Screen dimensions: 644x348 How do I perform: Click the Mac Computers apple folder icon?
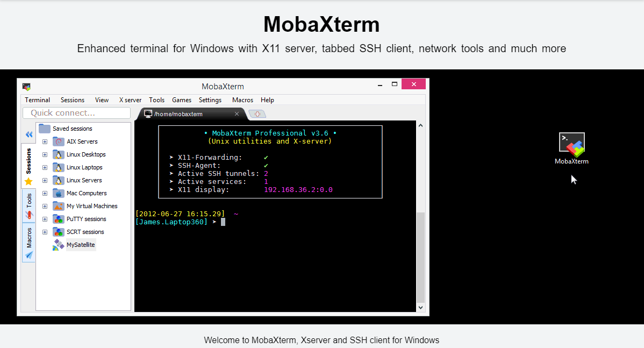click(x=58, y=193)
